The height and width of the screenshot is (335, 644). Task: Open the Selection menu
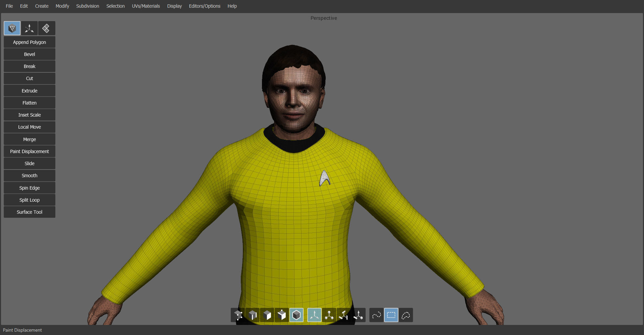click(x=115, y=6)
